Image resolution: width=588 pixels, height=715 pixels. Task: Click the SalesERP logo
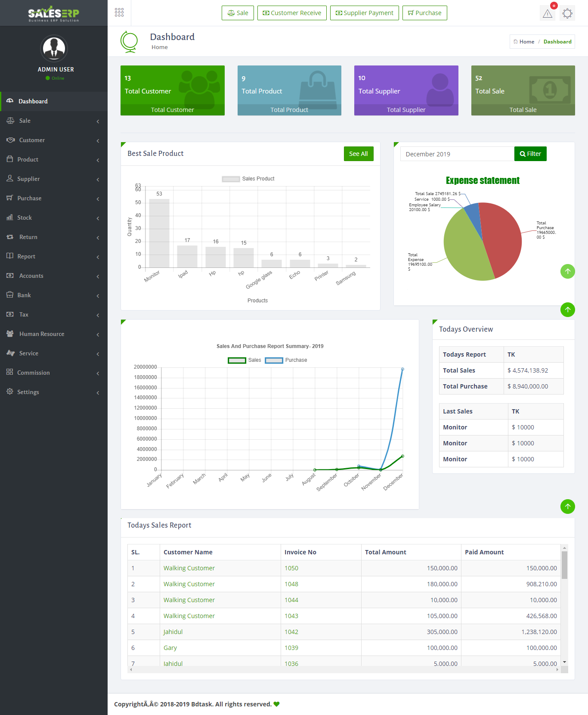tap(54, 14)
